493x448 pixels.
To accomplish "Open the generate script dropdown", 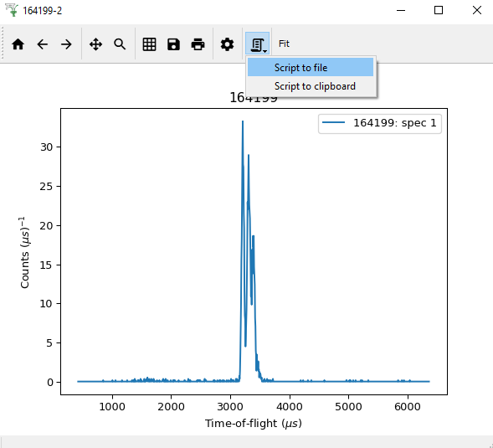I will tap(258, 44).
